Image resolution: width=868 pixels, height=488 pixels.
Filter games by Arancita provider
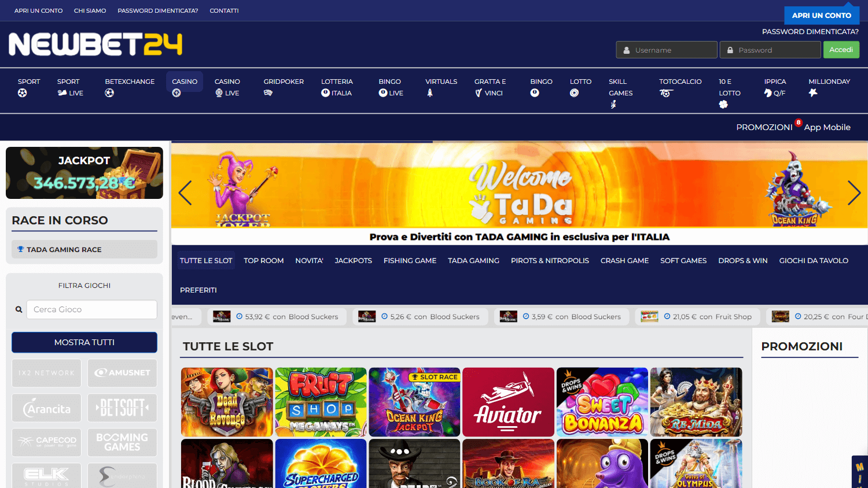(47, 408)
